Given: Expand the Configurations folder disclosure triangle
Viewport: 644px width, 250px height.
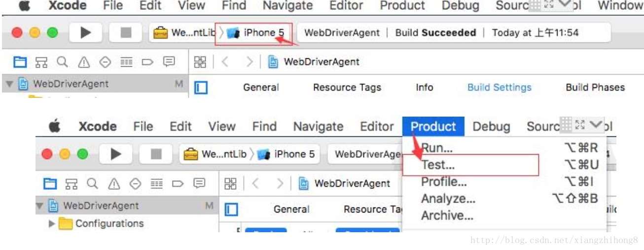Looking at the screenshot, I should 52,223.
